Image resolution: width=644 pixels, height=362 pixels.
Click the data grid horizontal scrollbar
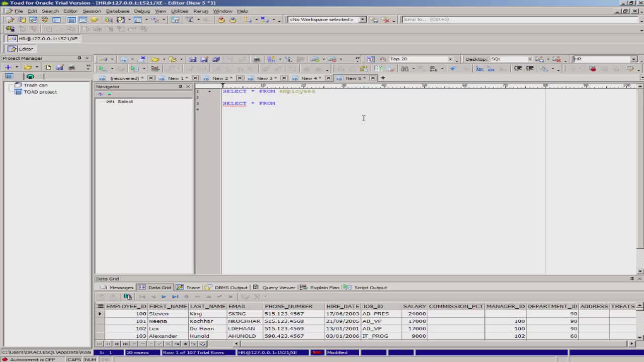click(434, 344)
